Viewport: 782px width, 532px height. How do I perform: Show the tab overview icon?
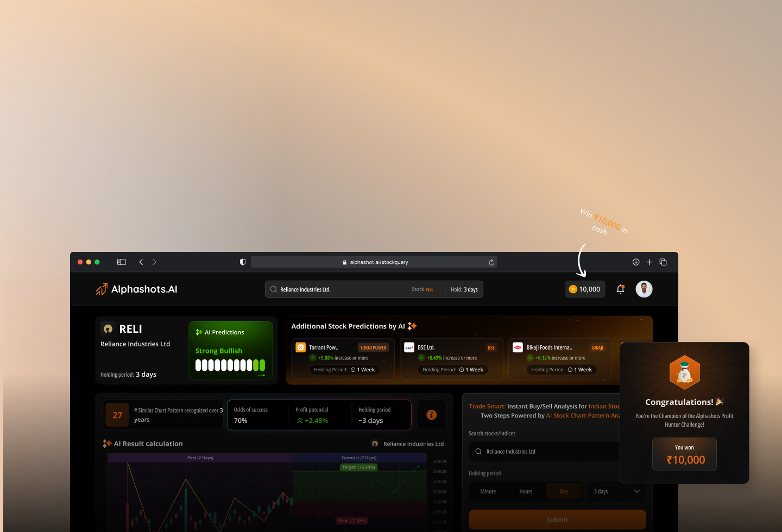(663, 262)
